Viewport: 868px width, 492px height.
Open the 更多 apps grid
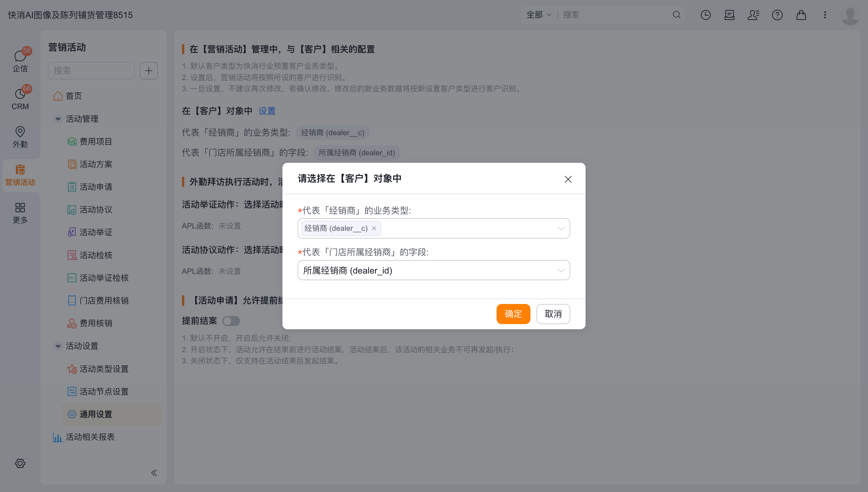[x=20, y=212]
